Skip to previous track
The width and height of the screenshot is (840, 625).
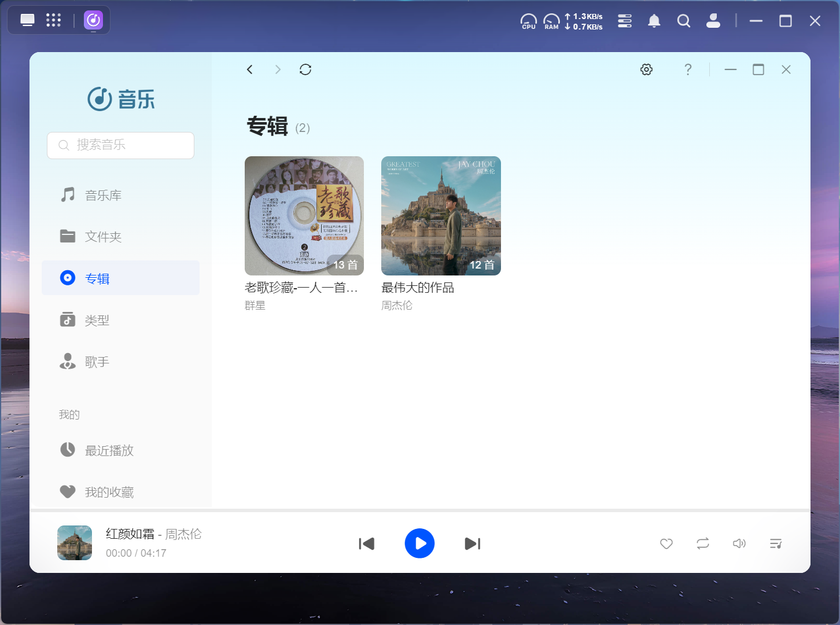click(367, 544)
